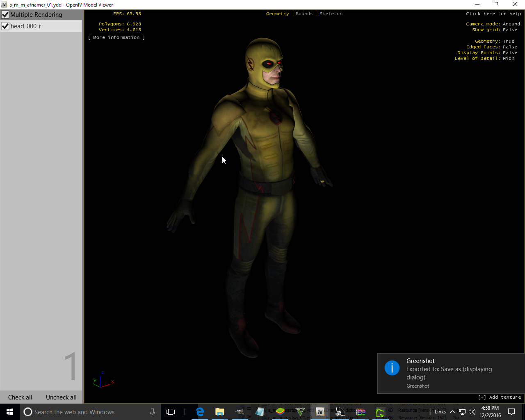Open File Explorer from taskbar

220,412
